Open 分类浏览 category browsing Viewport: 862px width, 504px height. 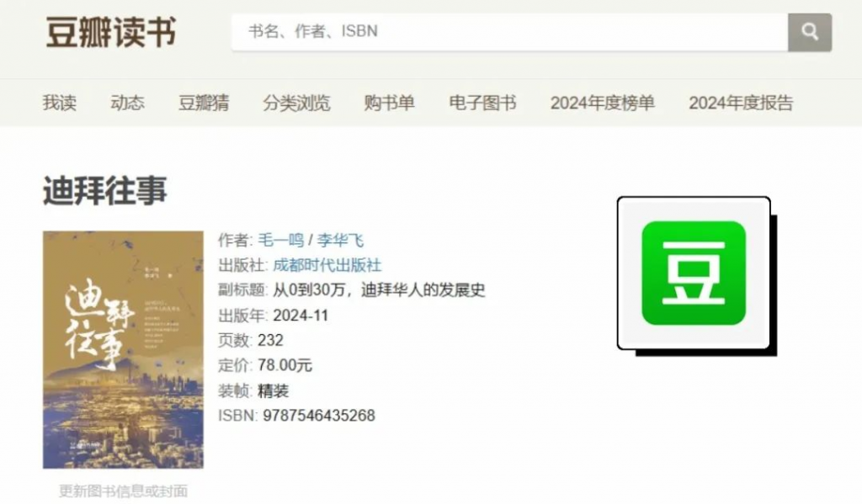click(x=296, y=103)
